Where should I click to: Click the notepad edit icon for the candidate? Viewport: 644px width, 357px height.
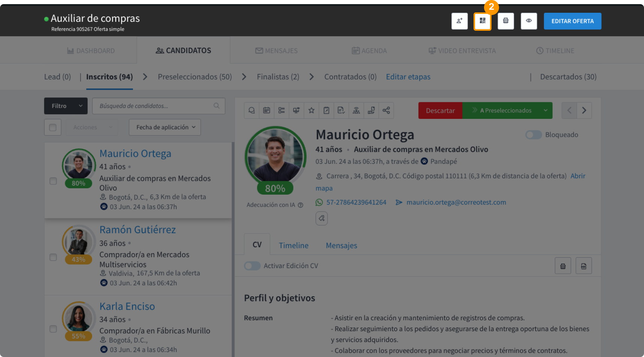[x=326, y=110]
